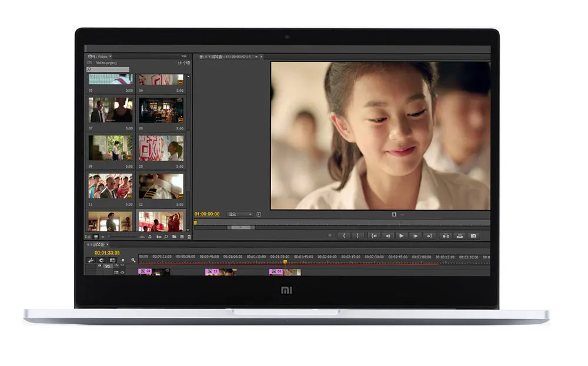Click program monitor timecode 01:00:00:00
This screenshot has width=588, height=366.
[x=207, y=214]
